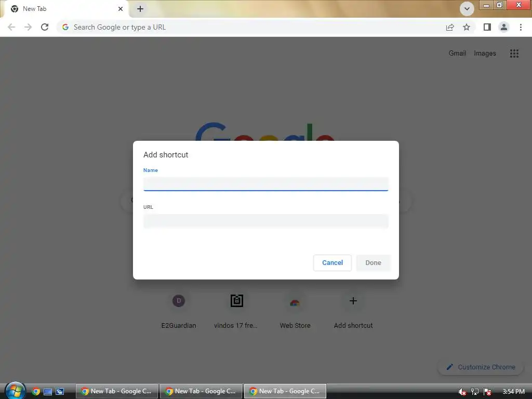Switch to third New Tab taskbar window

point(285,391)
